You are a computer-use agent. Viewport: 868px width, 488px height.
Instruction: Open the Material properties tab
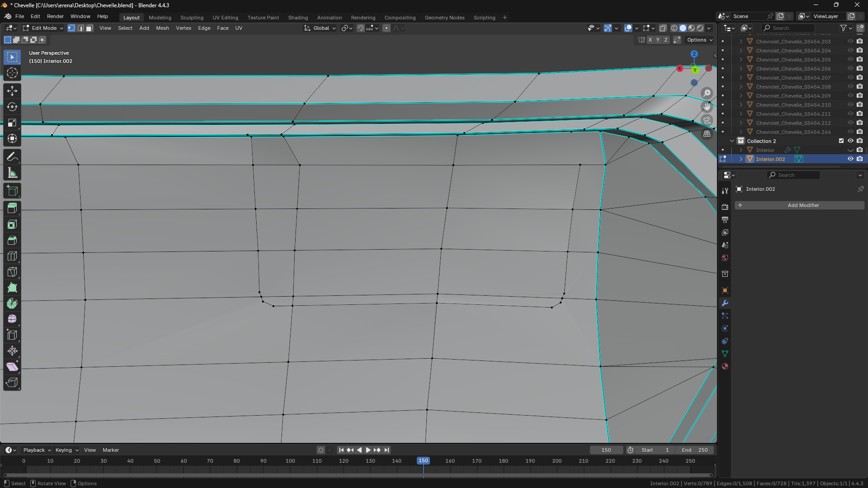725,367
